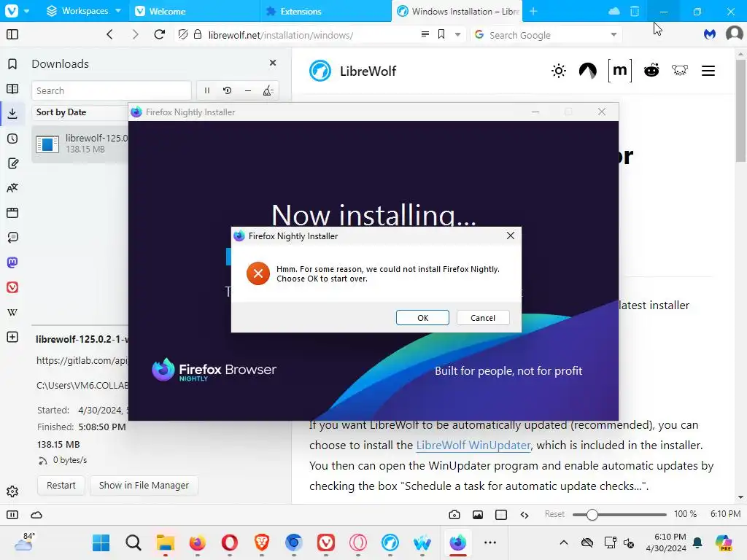Open Page Actions code icon

[524, 515]
